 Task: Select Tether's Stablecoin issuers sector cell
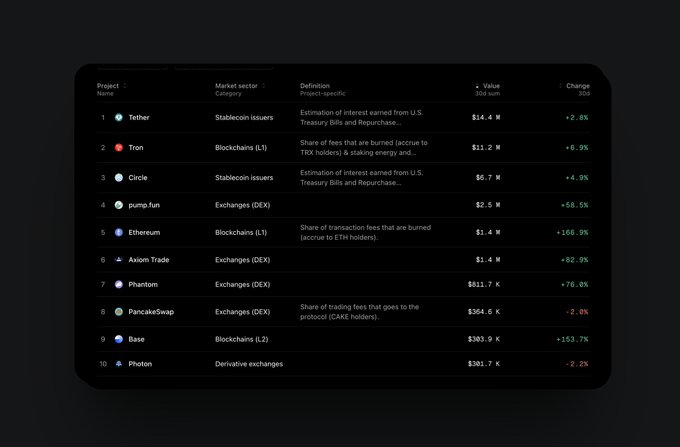244,117
